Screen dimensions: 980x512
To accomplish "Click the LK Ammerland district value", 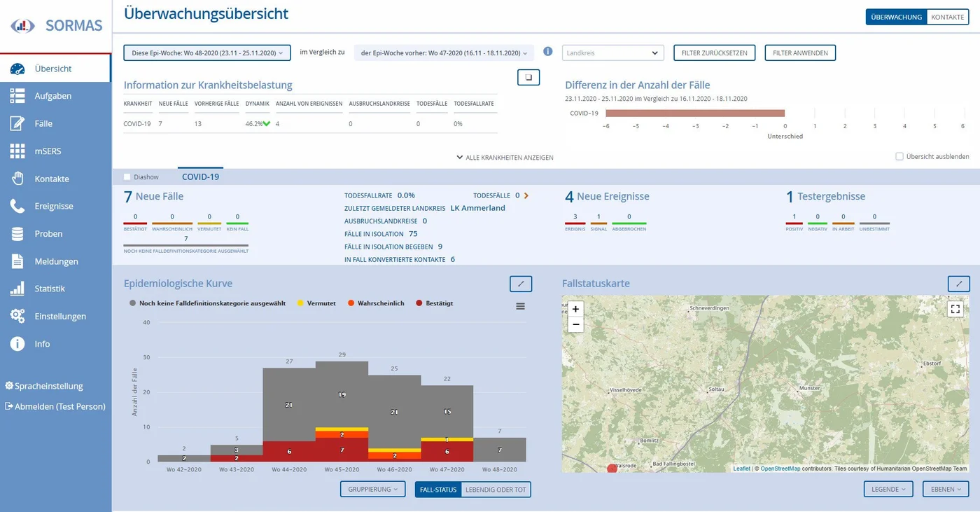I will (x=477, y=208).
